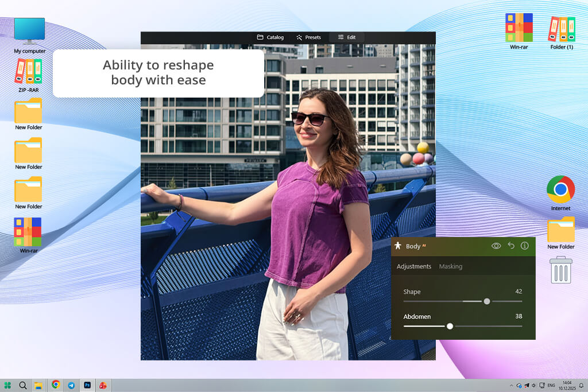Open the Folder (1) desktop icon
Screen dimensions: 588x392
click(562, 32)
